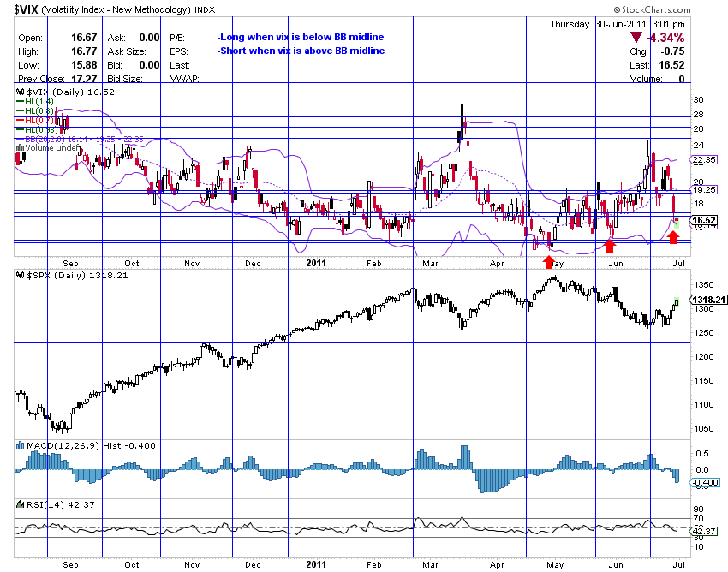Screen dimensions: 728x572
Task: Click the 19.25 midline price tag
Action: coord(704,190)
